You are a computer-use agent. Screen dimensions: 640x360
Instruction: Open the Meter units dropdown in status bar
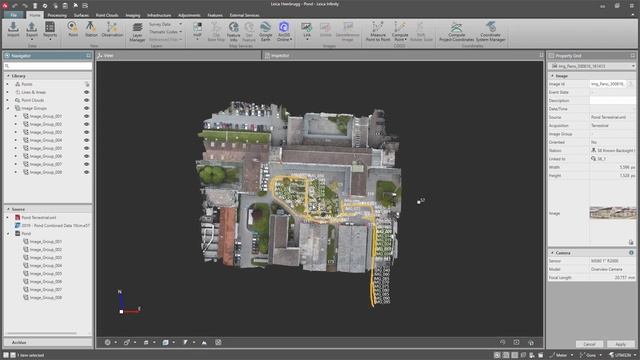571,355
